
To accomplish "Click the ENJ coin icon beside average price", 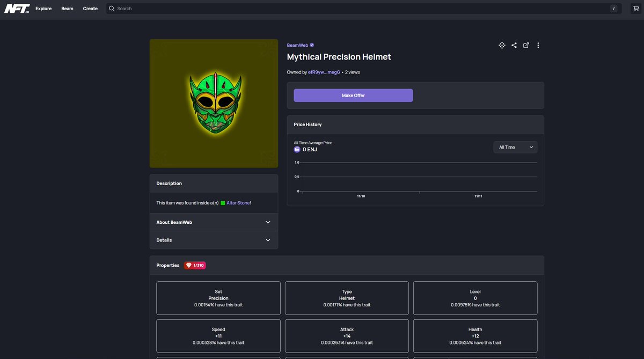I will (297, 149).
